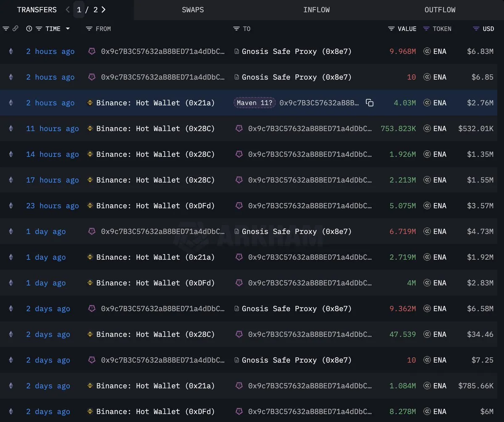Open the TIME column filter
This screenshot has width=504, height=422.
39,29
